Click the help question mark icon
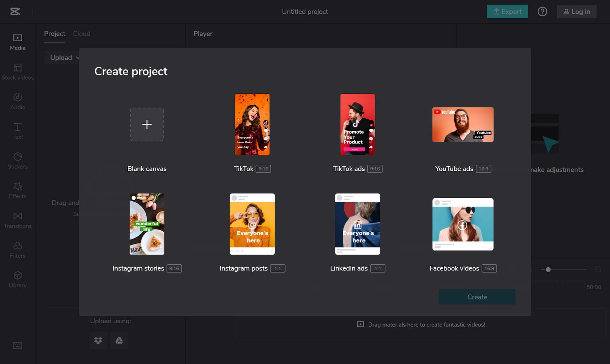 pyautogui.click(x=542, y=11)
